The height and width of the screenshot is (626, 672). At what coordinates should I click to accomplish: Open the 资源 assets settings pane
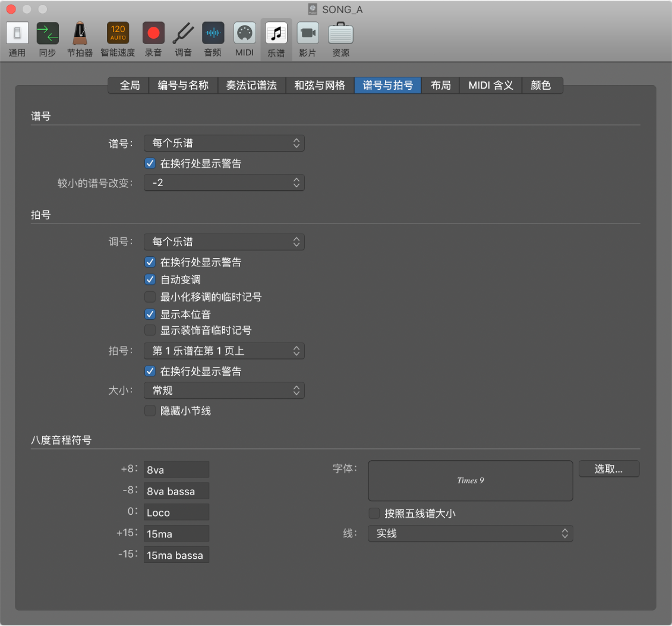pyautogui.click(x=340, y=39)
